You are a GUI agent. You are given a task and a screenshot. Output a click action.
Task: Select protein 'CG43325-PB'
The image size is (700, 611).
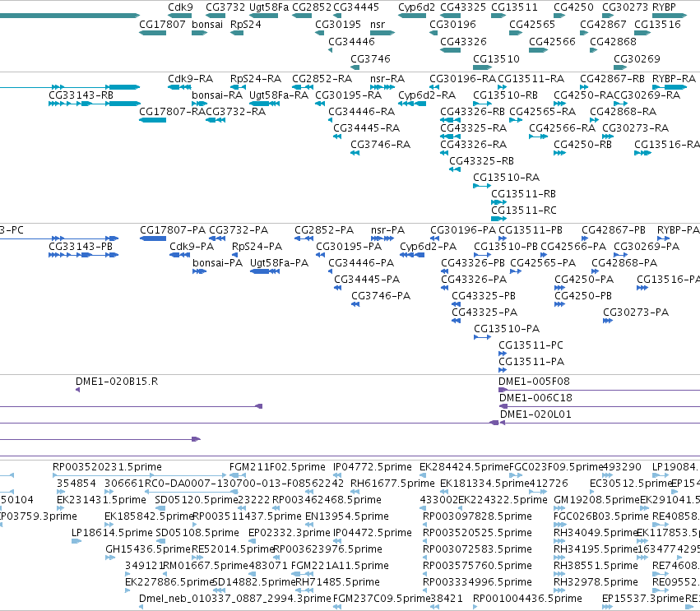[x=484, y=296]
